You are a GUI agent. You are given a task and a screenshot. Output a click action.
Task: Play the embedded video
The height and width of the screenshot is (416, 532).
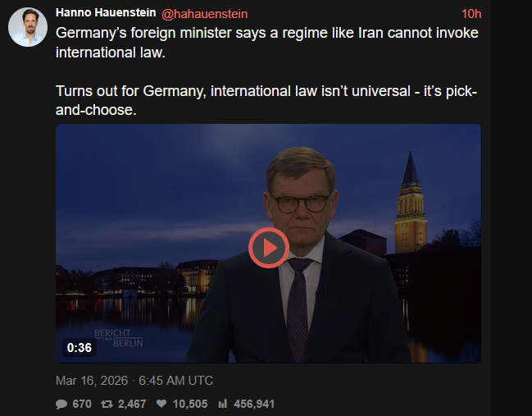click(x=268, y=245)
